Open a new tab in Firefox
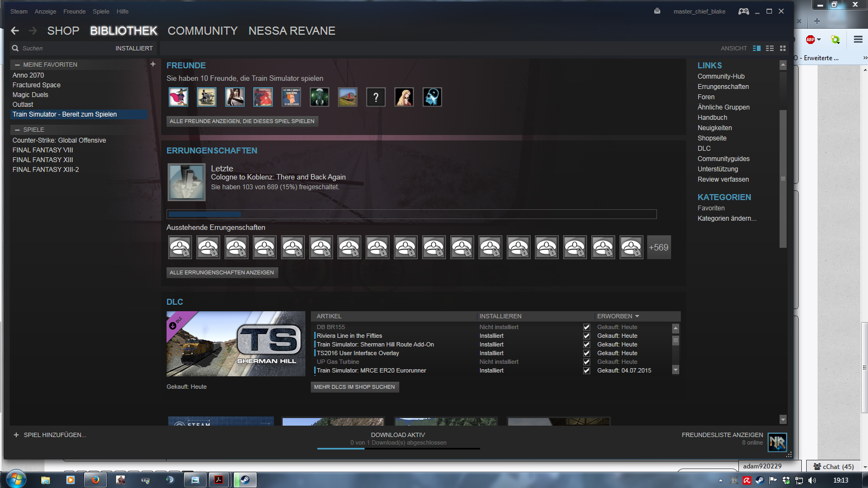The height and width of the screenshot is (488, 868). pos(817,21)
